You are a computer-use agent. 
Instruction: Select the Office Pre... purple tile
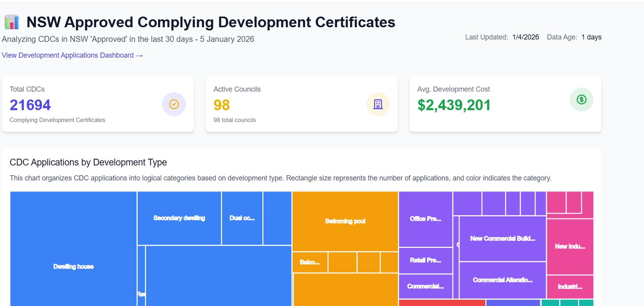[x=425, y=219]
